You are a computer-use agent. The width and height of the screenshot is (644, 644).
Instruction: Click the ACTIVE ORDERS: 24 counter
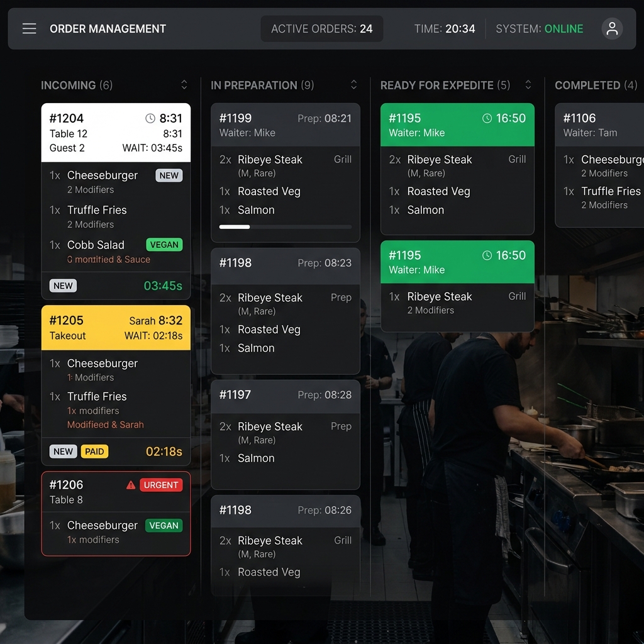[x=321, y=28]
